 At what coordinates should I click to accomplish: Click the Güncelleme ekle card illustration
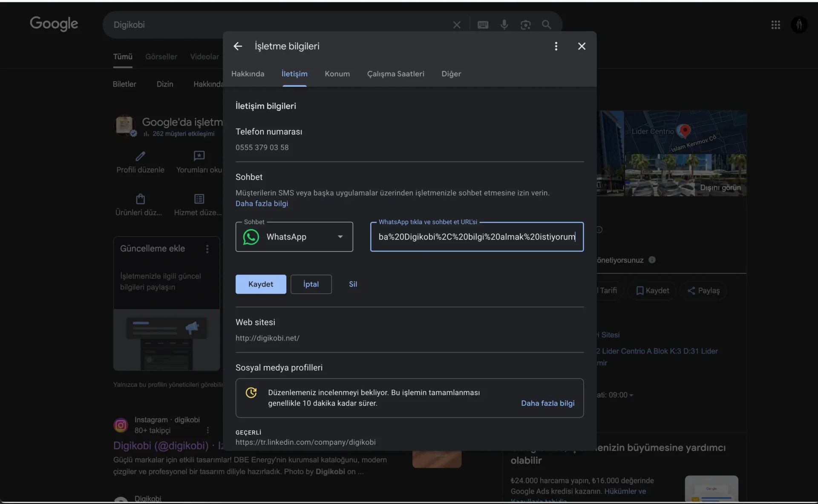[167, 340]
